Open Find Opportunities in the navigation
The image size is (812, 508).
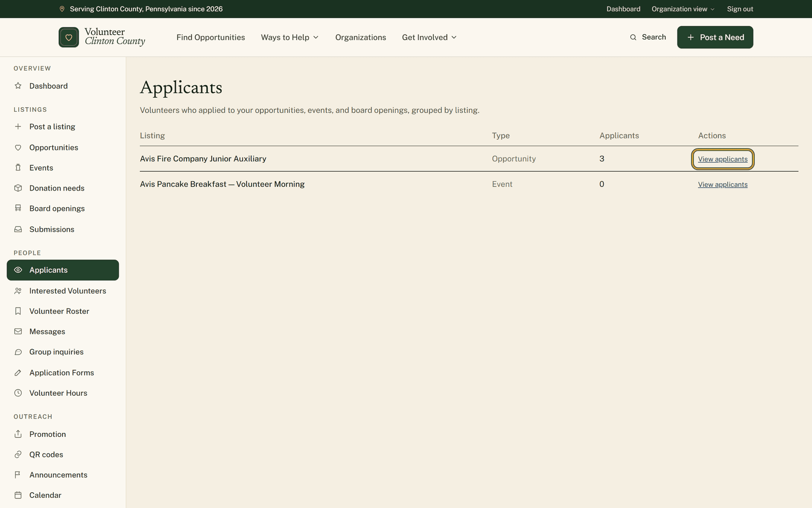coord(211,37)
